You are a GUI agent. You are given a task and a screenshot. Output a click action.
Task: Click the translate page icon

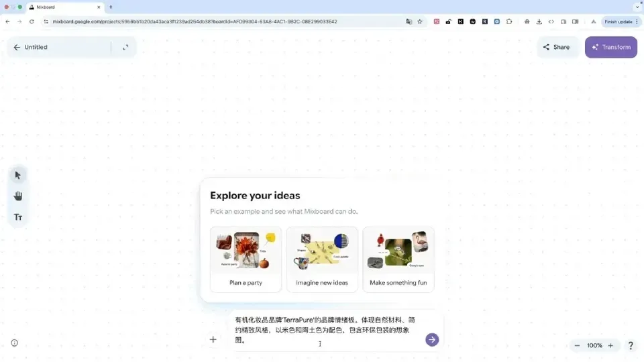(409, 21)
